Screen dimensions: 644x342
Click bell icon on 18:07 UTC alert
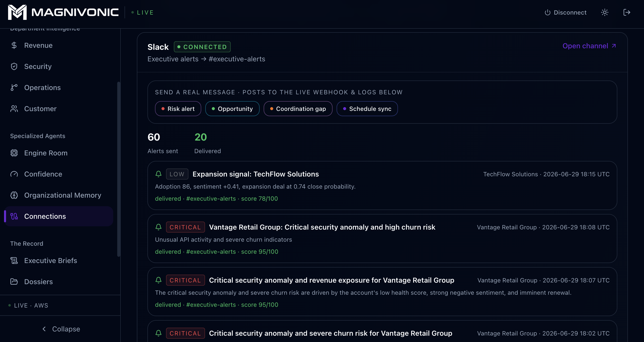158,280
